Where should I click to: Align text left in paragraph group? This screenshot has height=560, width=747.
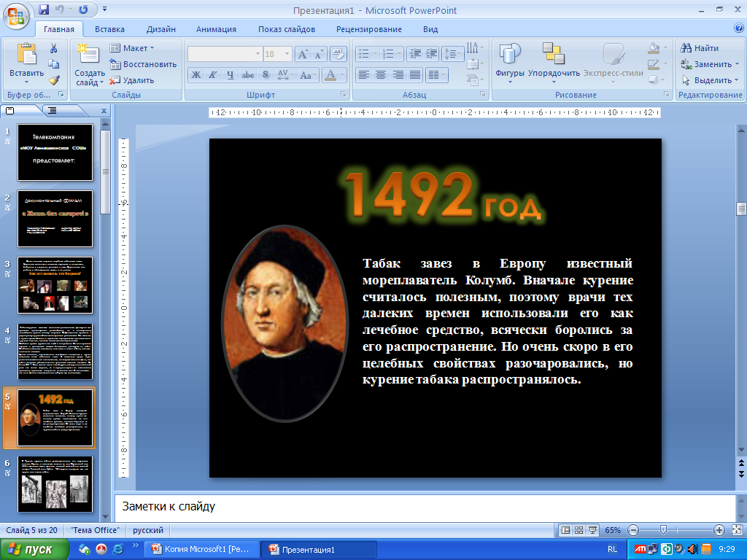click(364, 75)
